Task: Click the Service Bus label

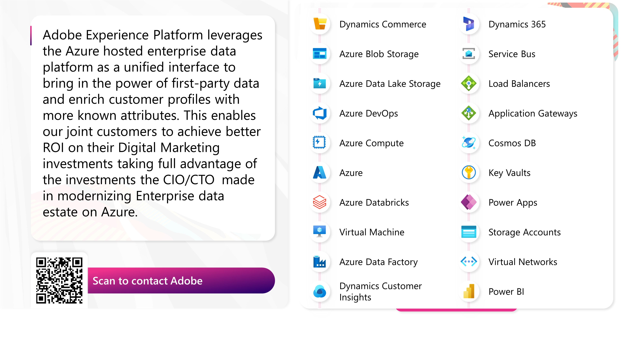Action: point(512,54)
